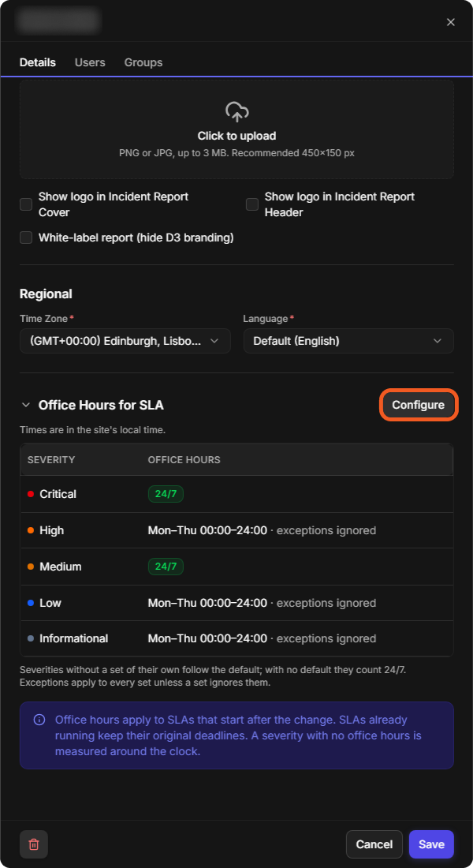Open the Language dropdown
The height and width of the screenshot is (868, 473).
[x=348, y=341]
